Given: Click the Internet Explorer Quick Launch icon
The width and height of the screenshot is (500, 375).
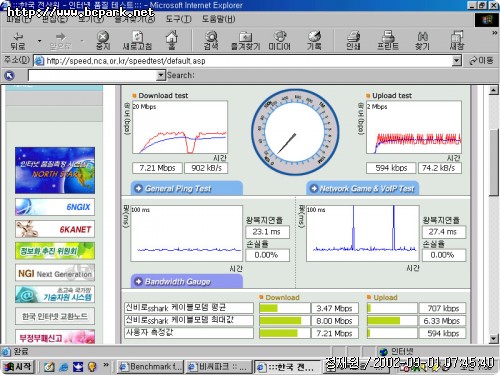Looking at the screenshot, I should tap(63, 367).
